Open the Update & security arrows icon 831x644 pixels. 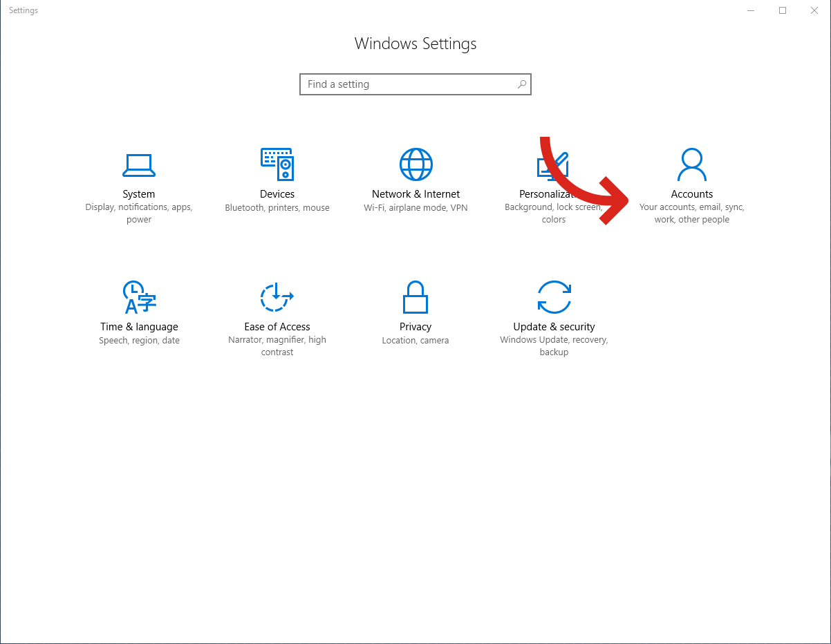point(554,297)
